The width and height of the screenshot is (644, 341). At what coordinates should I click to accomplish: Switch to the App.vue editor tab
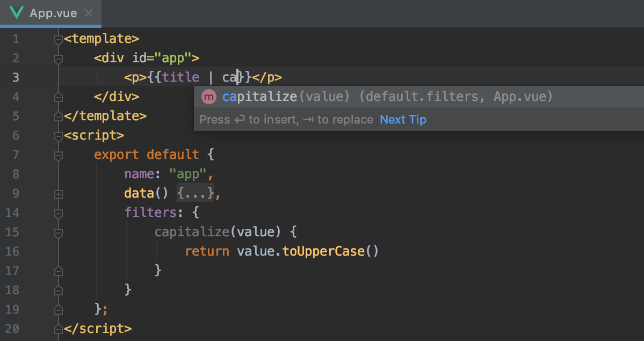(x=50, y=13)
